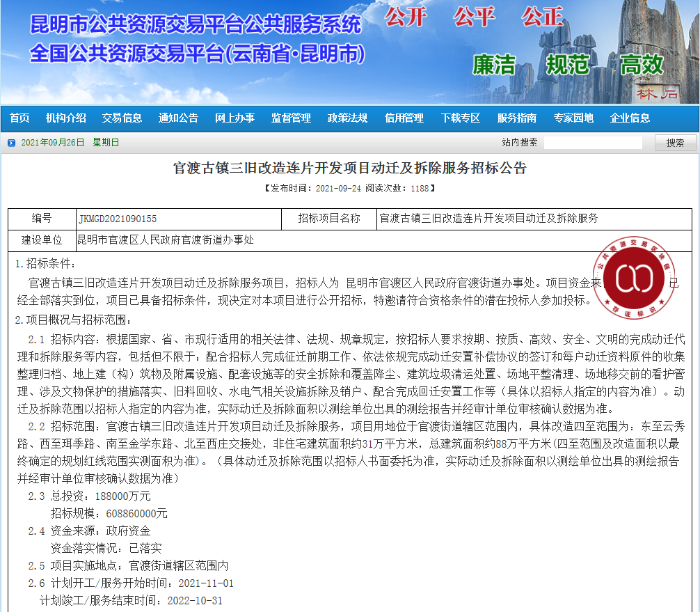Open 网上办事 navigation item

234,118
